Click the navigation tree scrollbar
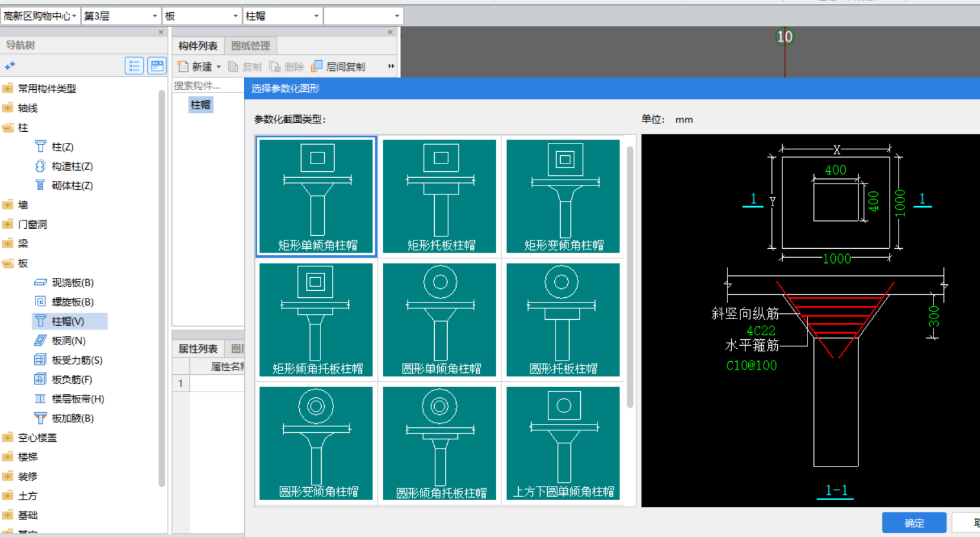This screenshot has width=980, height=537. [x=162, y=288]
